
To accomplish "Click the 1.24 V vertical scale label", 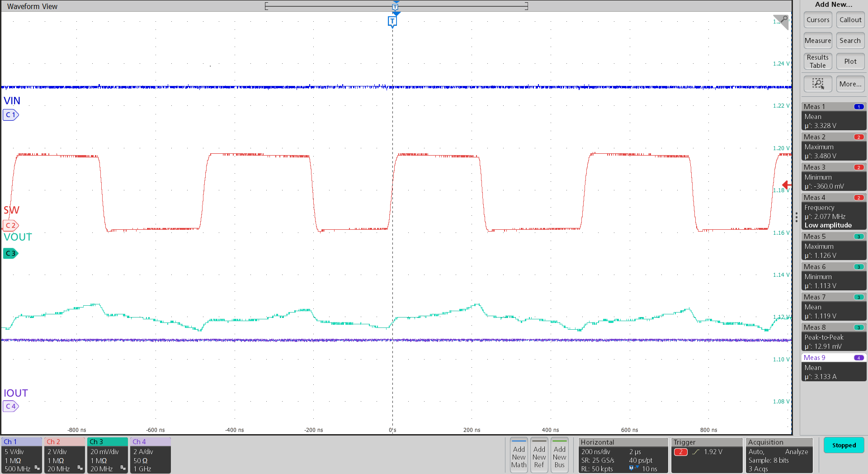I will (x=781, y=64).
